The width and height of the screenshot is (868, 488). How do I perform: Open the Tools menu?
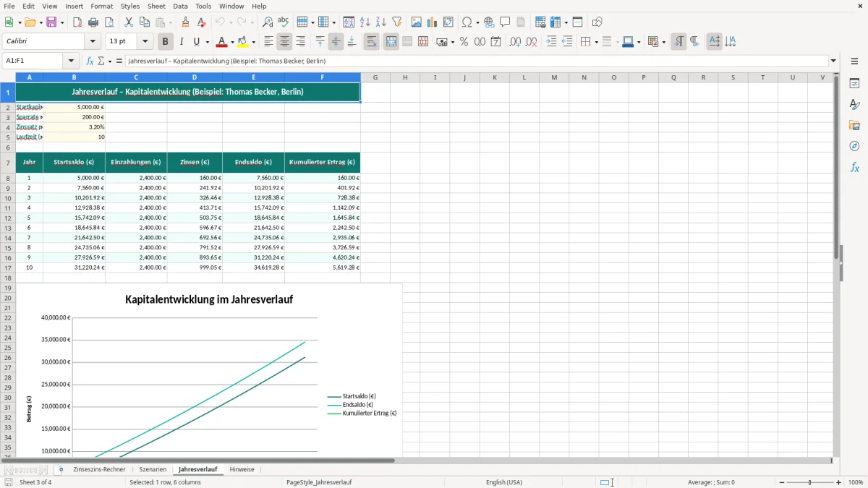pos(203,6)
